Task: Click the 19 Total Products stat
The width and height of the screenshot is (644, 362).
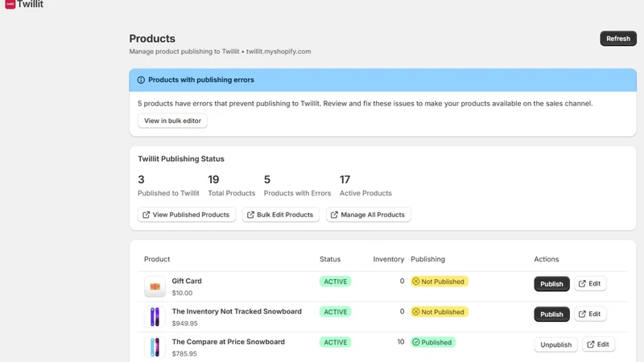Action: coord(232,186)
